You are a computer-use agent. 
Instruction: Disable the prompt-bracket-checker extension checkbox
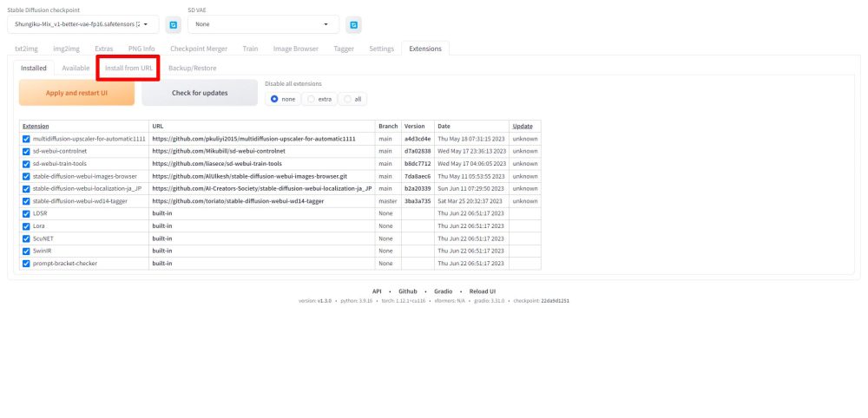[x=26, y=263]
